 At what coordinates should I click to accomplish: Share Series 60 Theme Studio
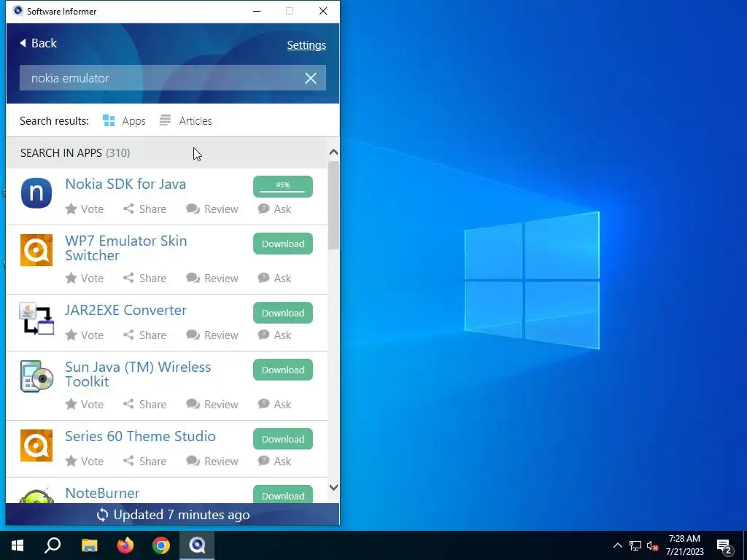pos(145,462)
